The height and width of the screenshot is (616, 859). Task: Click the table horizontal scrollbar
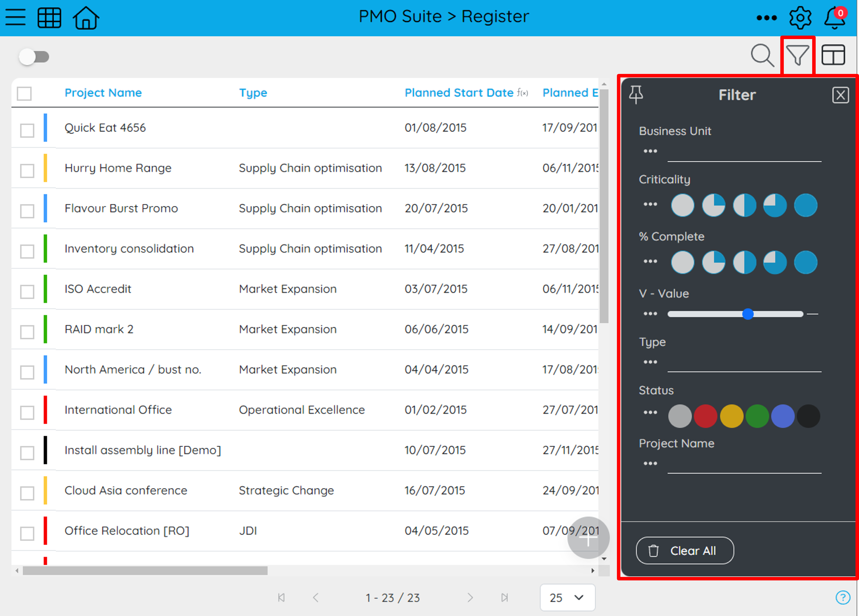[145, 570]
